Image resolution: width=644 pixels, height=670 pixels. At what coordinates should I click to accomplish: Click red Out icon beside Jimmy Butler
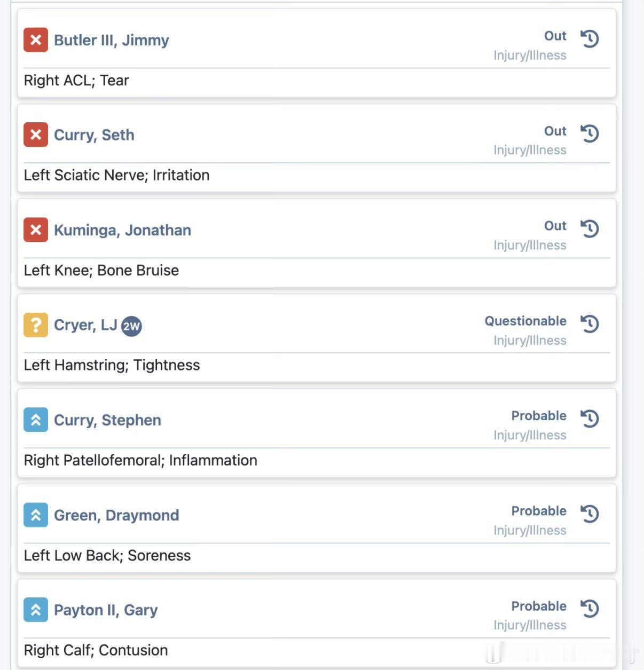coord(36,40)
